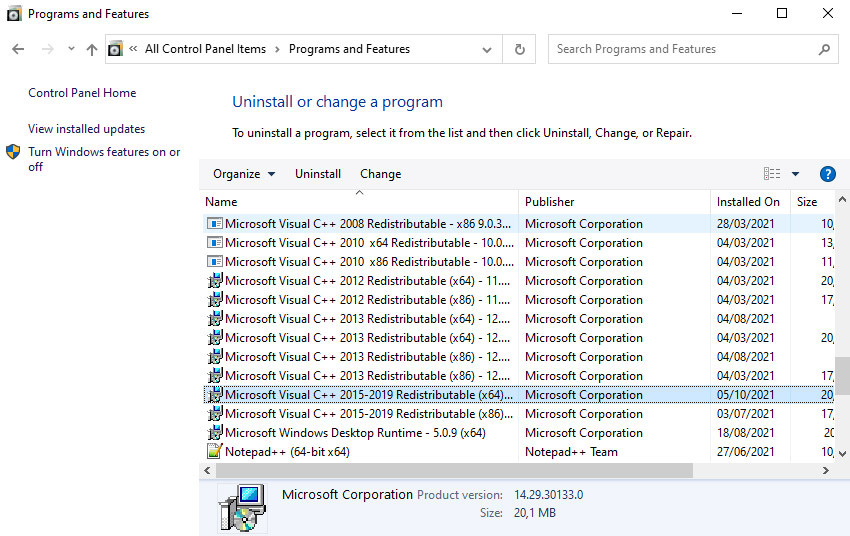The image size is (850, 536).
Task: Click icon of Visual C++ 2010 x64 Redistributable
Action: pos(215,243)
